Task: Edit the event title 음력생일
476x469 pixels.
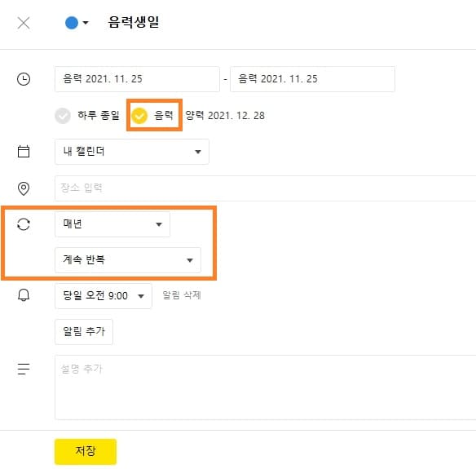Action: tap(134, 22)
